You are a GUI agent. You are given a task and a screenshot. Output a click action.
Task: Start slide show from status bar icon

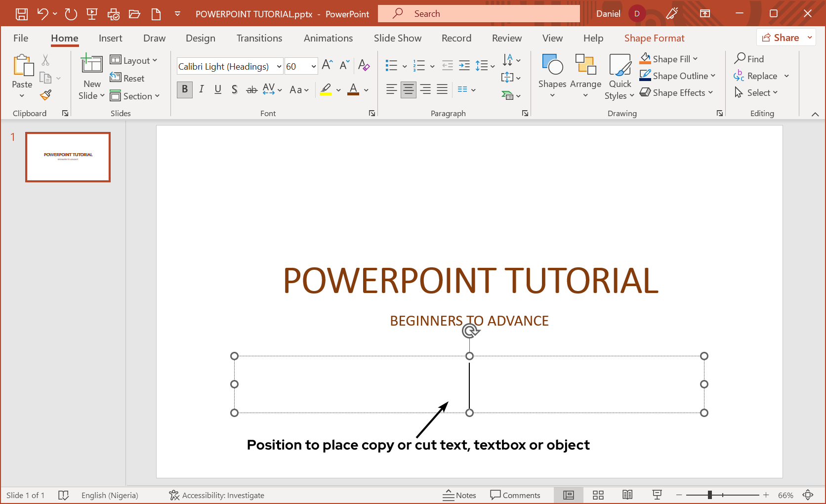[x=657, y=495]
